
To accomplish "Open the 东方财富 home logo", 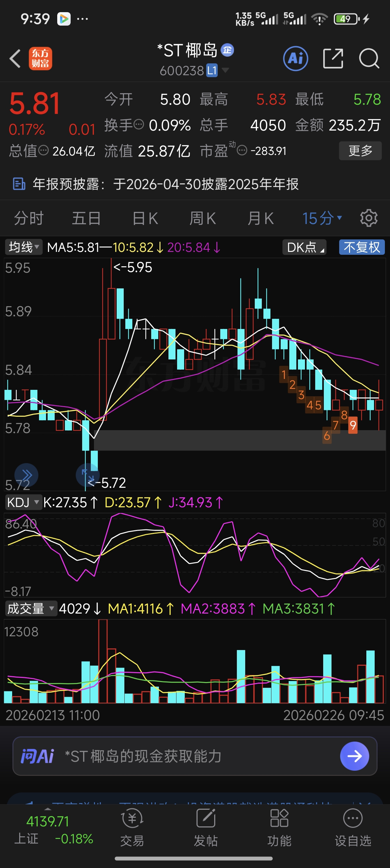I will [40, 58].
